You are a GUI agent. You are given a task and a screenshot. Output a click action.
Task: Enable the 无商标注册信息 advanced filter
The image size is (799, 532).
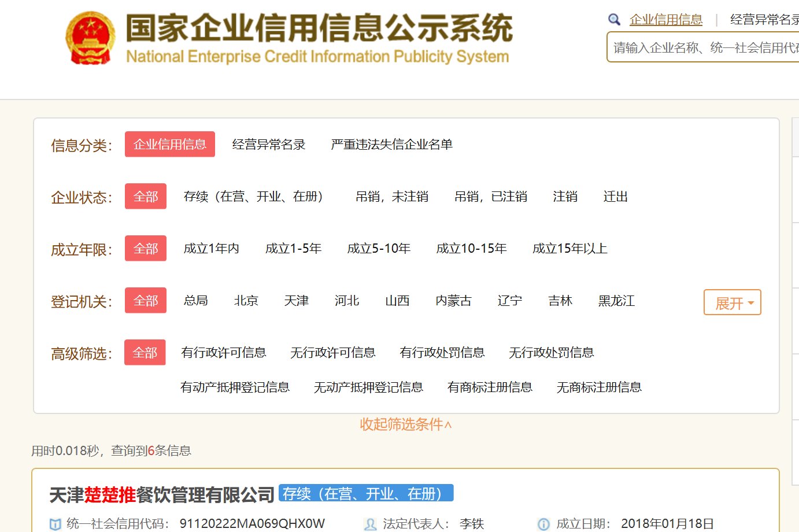[599, 387]
